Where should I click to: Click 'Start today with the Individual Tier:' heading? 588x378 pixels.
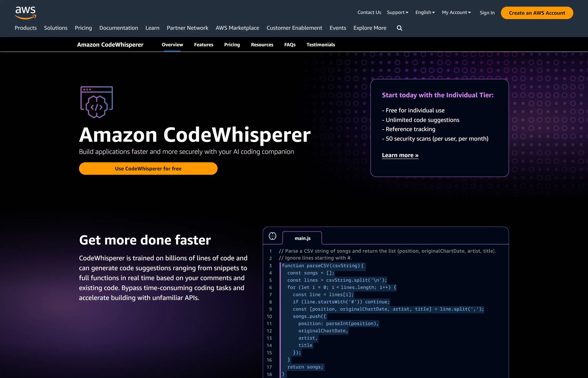tap(438, 95)
